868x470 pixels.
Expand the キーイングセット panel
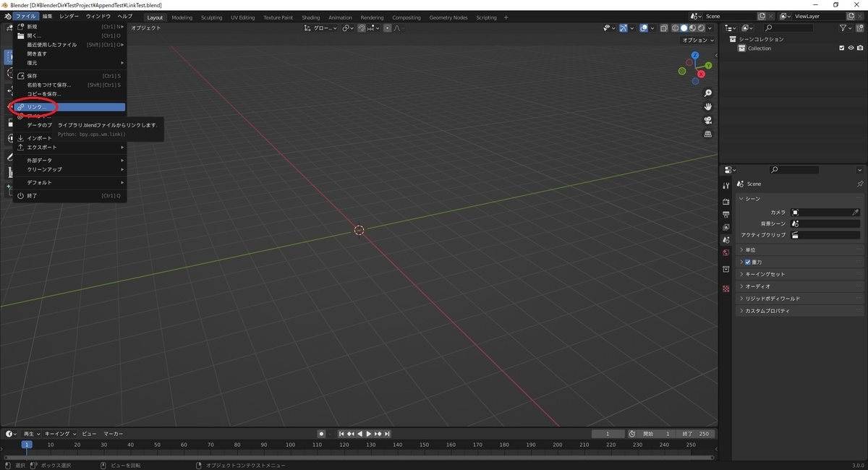[799, 274]
